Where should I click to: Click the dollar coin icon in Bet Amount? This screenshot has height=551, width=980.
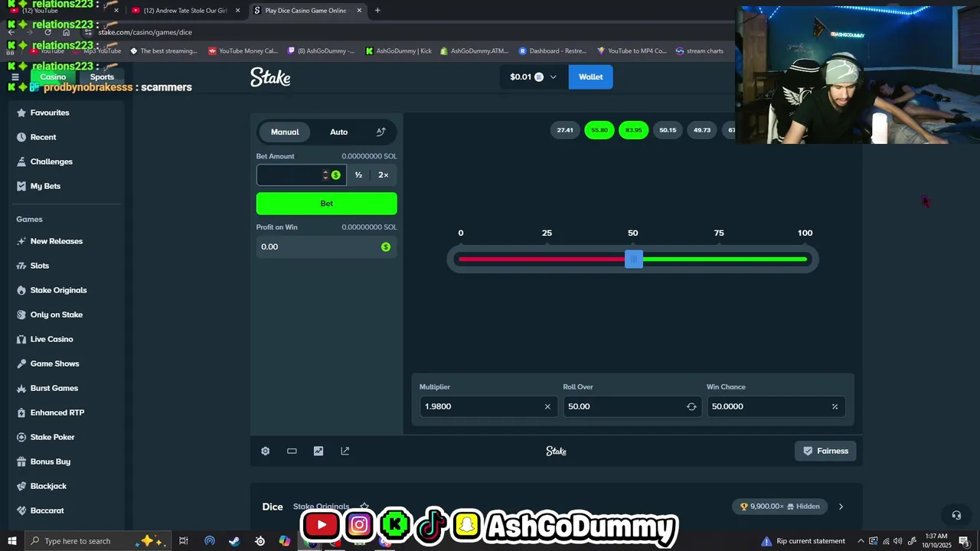click(336, 175)
